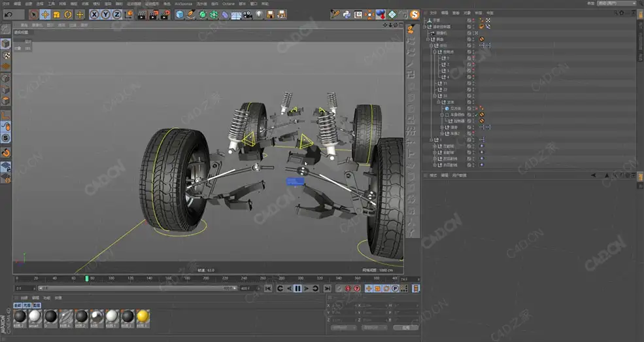The height and width of the screenshot is (342, 644).
Task: Pause the animation playback
Action: (297, 288)
